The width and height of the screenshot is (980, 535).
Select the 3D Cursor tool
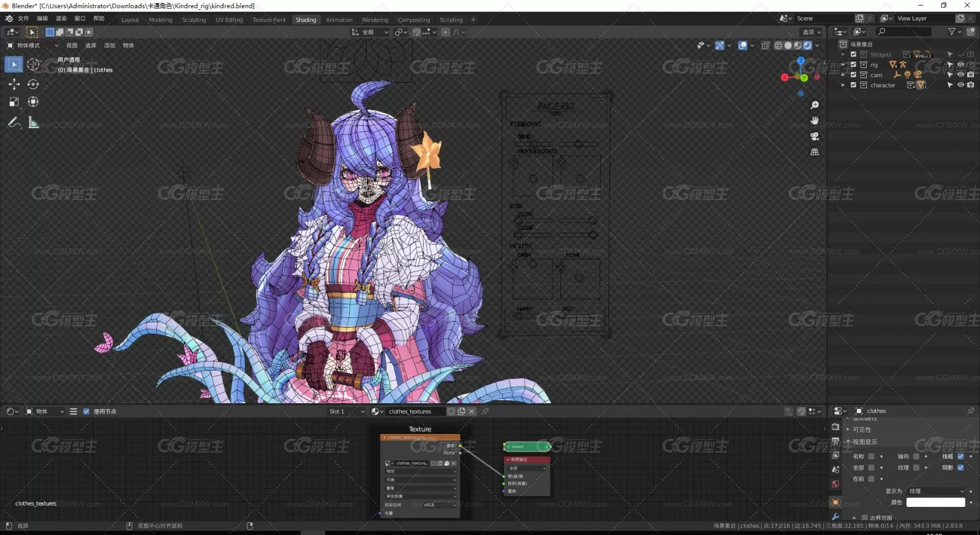(x=33, y=64)
